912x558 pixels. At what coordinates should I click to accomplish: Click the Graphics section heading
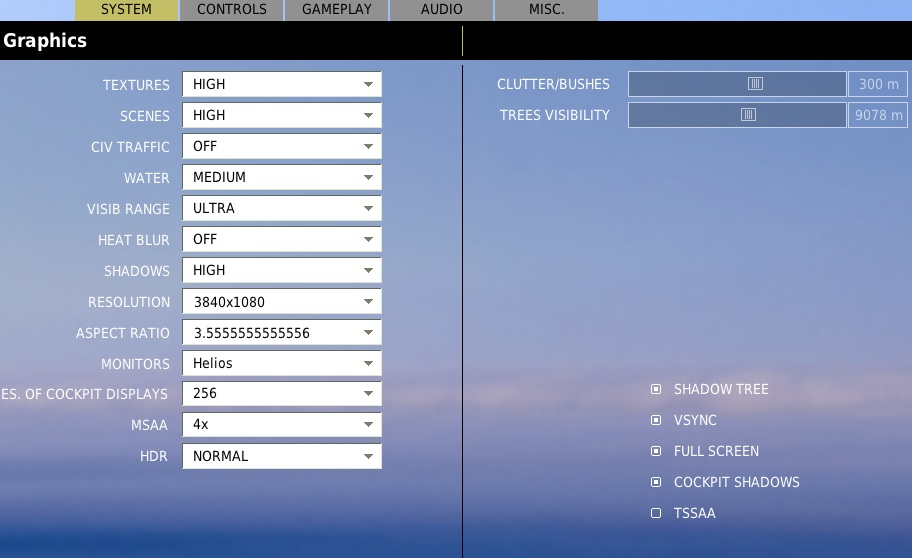click(x=45, y=41)
